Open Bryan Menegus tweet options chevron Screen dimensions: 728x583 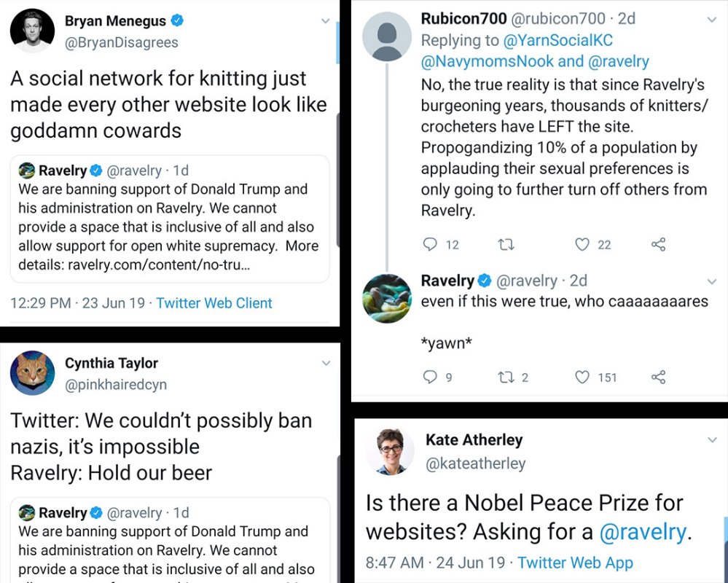coord(326,21)
